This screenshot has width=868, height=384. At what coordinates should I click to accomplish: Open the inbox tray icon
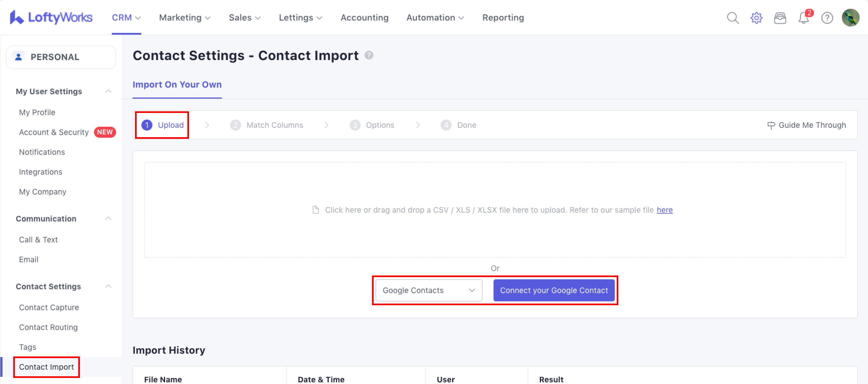tap(780, 18)
